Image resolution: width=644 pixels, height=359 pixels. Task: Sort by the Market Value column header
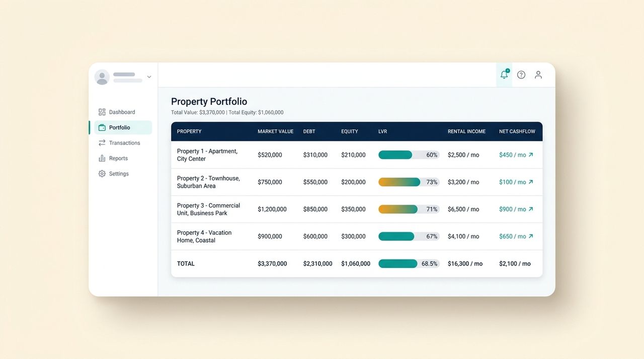275,131
